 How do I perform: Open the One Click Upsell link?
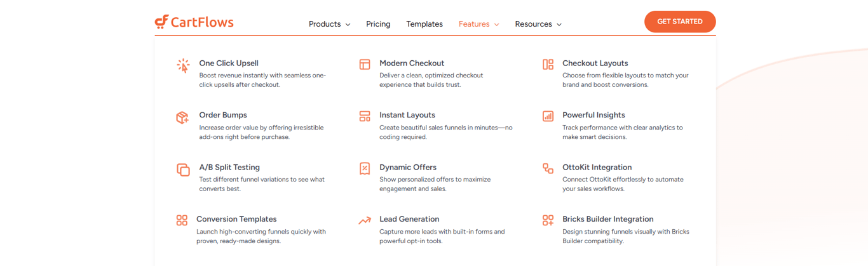[229, 63]
